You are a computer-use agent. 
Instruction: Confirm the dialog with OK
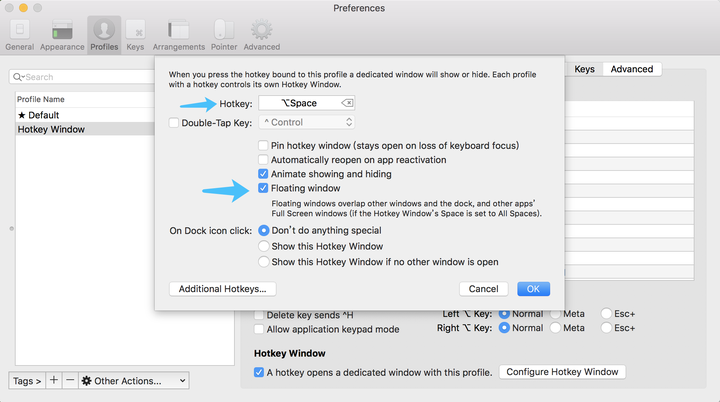pyautogui.click(x=533, y=289)
